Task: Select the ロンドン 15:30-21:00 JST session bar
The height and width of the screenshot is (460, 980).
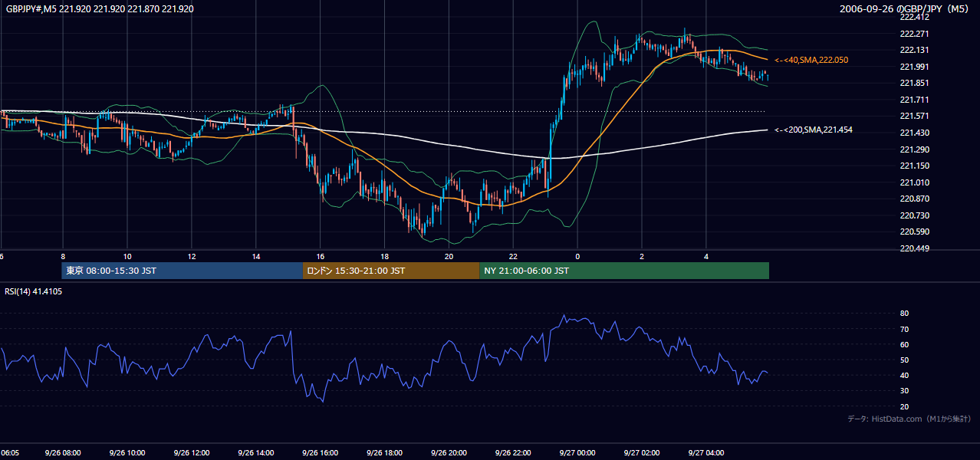Action: coord(391,271)
